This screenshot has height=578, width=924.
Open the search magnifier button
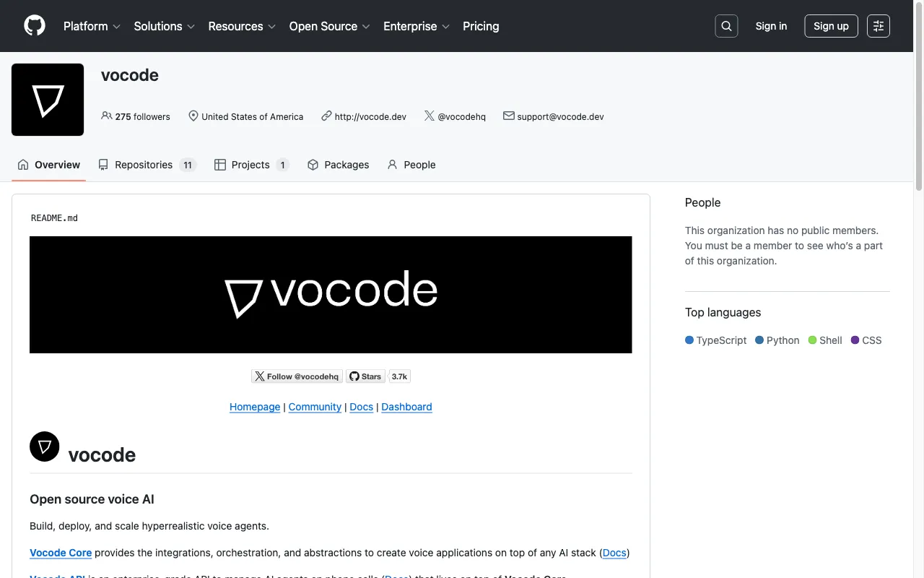[x=727, y=26]
